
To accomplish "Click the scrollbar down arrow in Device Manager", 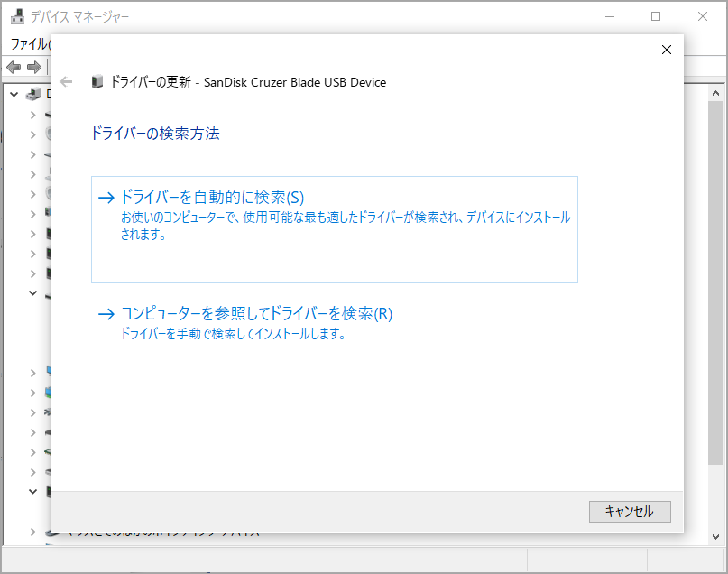I will (x=715, y=537).
